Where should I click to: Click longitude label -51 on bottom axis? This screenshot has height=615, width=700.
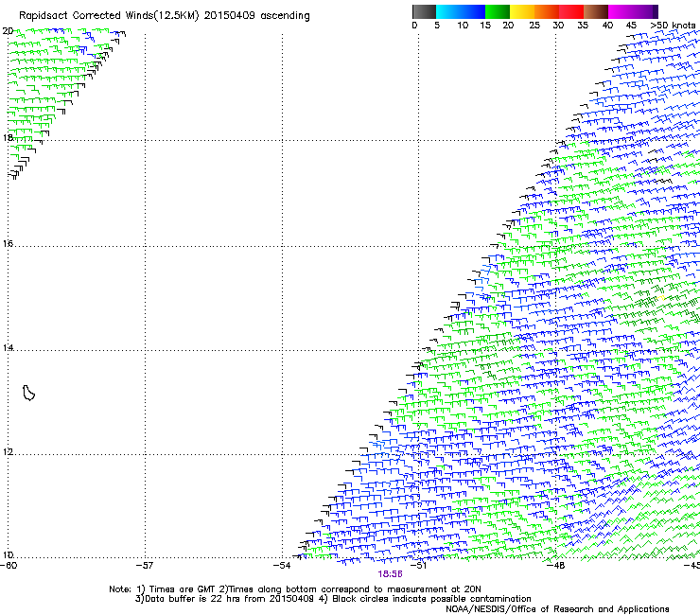point(419,566)
